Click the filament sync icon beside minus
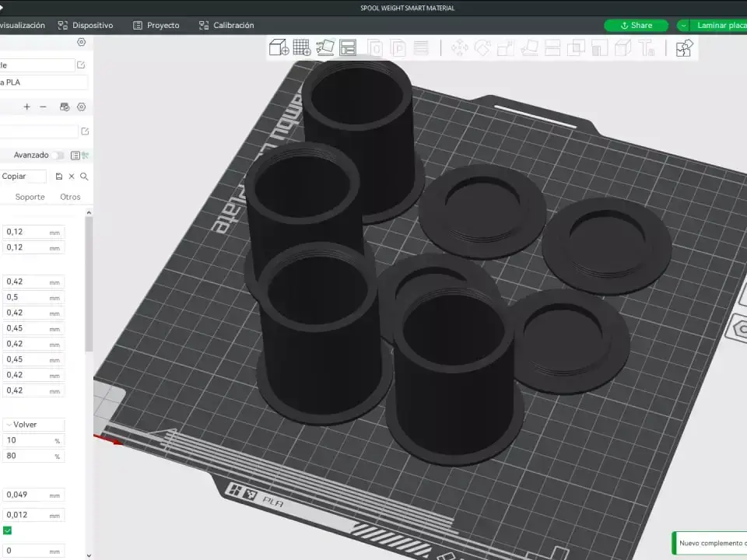The image size is (747, 560). coord(65,107)
